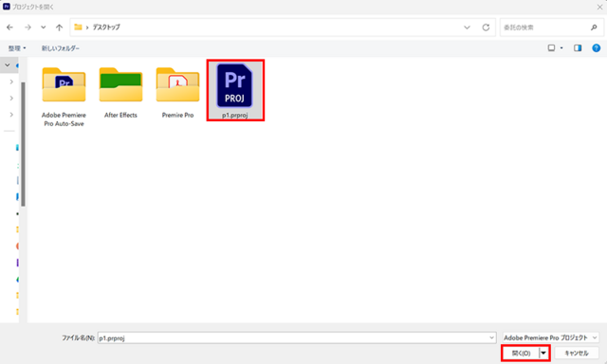Open help with the blue question icon
This screenshot has width=607, height=364.
pos(597,48)
